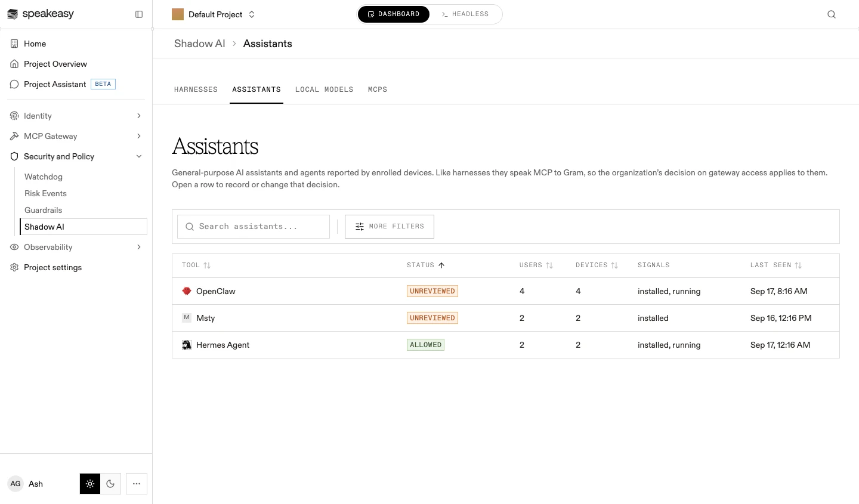Click the Beta badge
This screenshot has height=504, width=859.
pyautogui.click(x=103, y=84)
